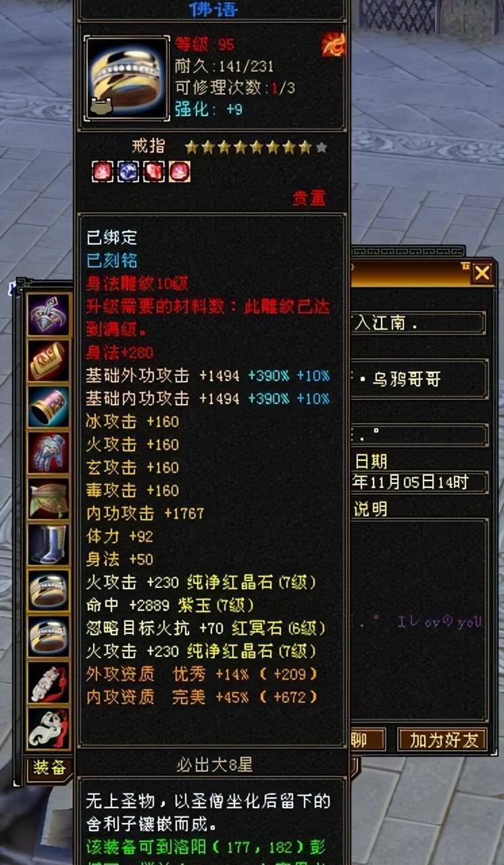Click the flame icon beside level 95
This screenshot has width=504, height=865.
click(x=334, y=45)
